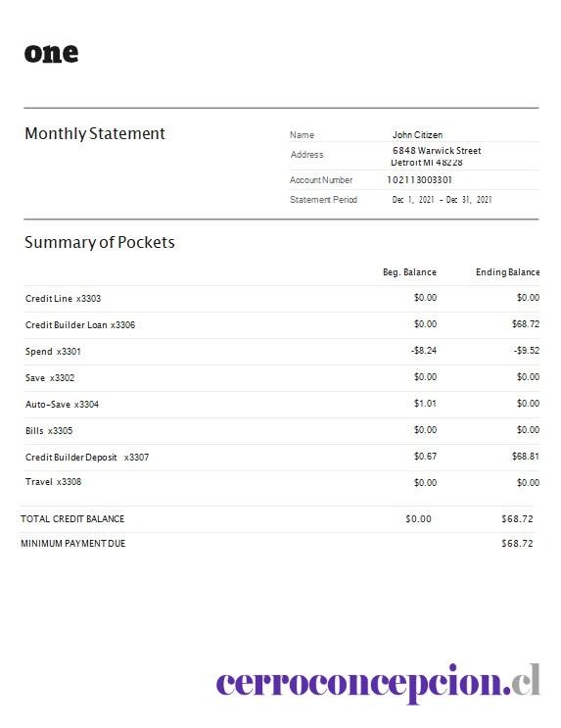The height and width of the screenshot is (728, 561).
Task: Click the account number 102113003301
Action: [x=419, y=179]
